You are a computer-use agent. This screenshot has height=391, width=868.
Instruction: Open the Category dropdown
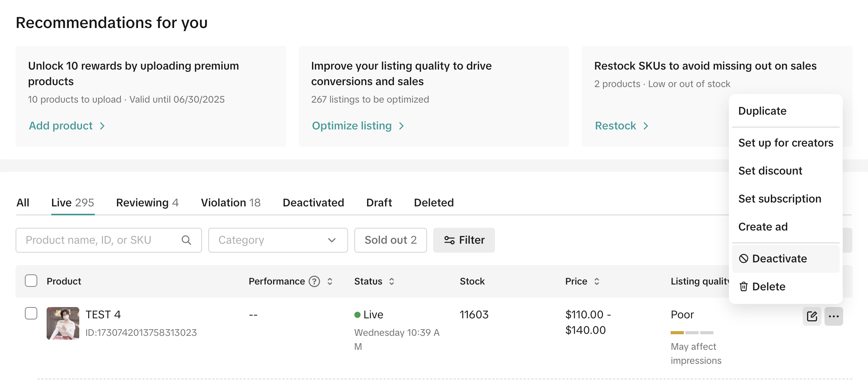click(278, 240)
